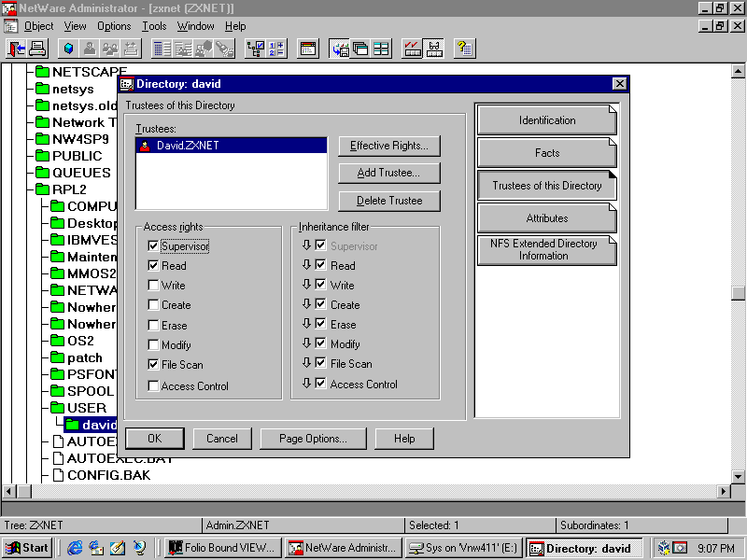This screenshot has height=560, width=747.
Task: Click the exit door toolbar icon
Action: [17, 49]
